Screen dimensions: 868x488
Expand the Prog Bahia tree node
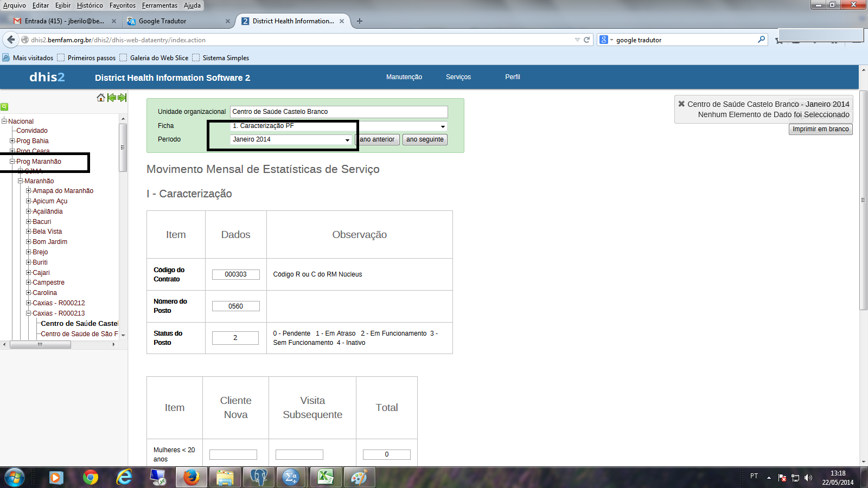tap(12, 141)
